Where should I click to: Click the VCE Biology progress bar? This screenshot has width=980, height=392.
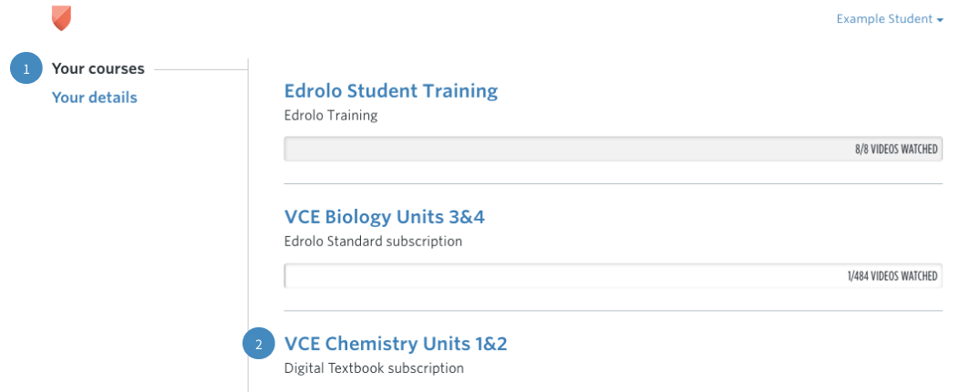tap(614, 275)
